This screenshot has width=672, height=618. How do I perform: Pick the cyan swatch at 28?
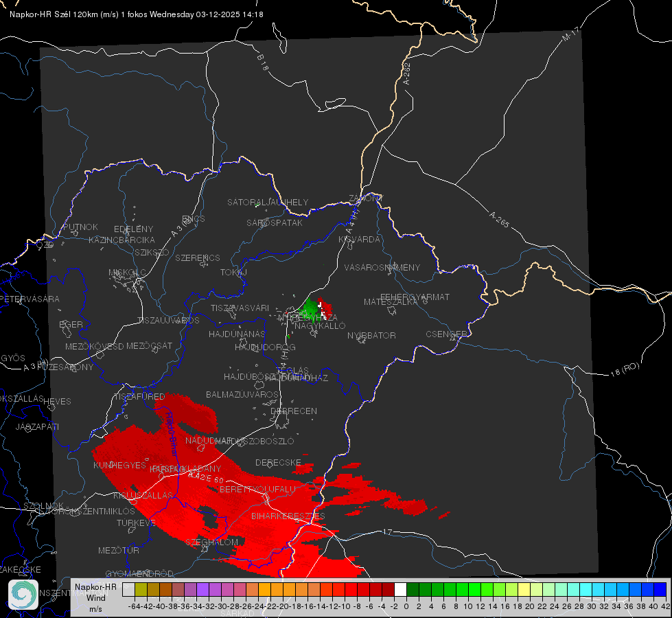click(586, 589)
